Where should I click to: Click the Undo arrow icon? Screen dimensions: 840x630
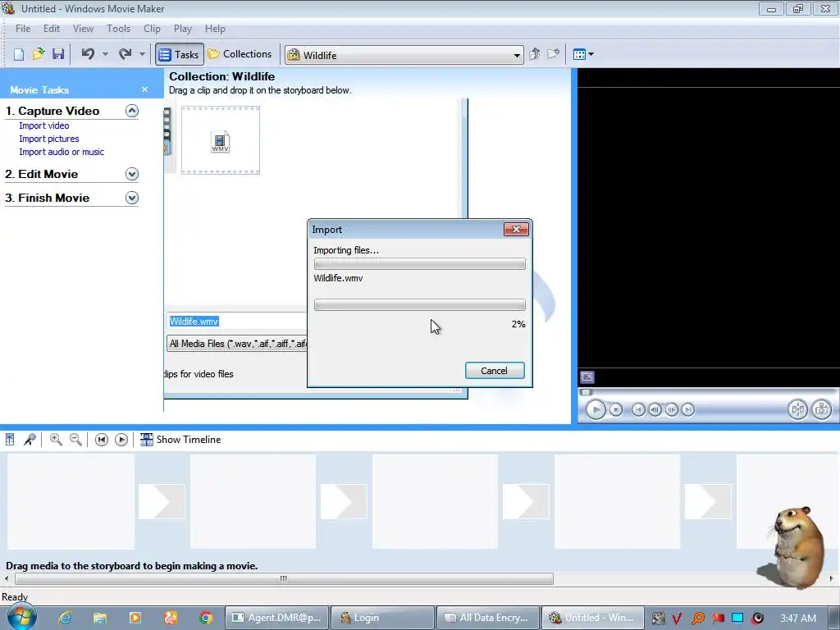[88, 54]
